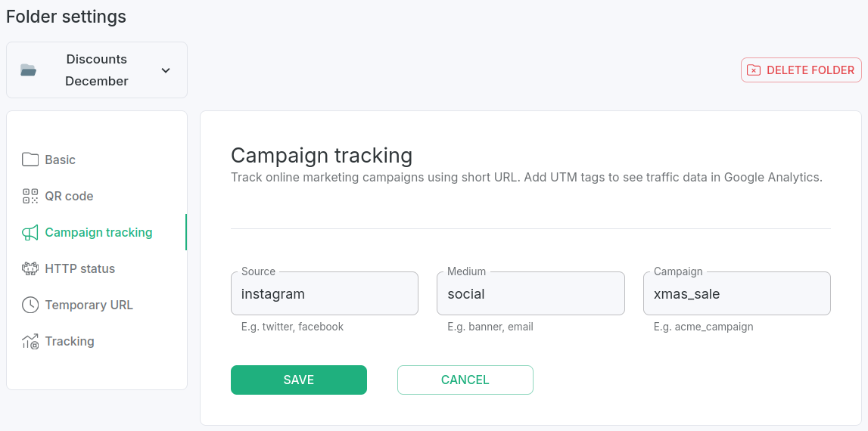
Task: Click the delete icon in Delete Folder button
Action: coord(754,70)
